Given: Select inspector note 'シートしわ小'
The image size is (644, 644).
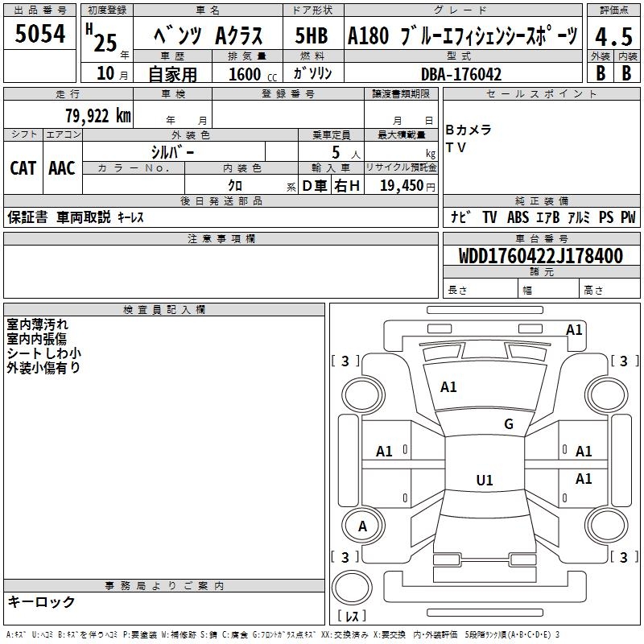Looking at the screenshot, I should (44, 353).
